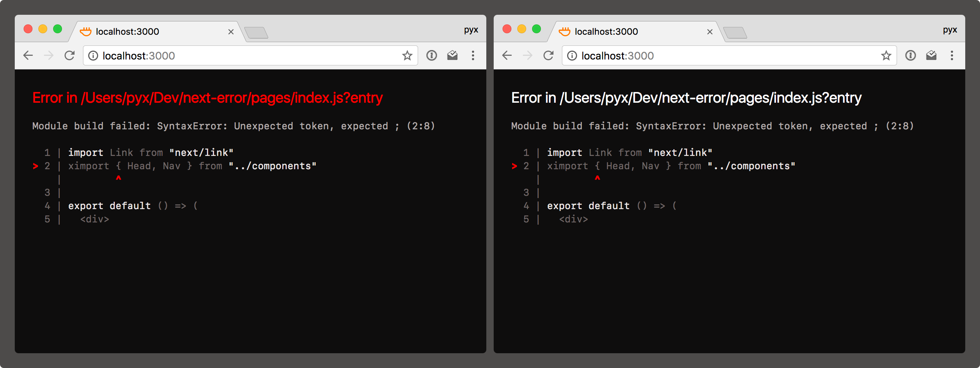Click forward arrow in left browser window

pyautogui.click(x=49, y=56)
